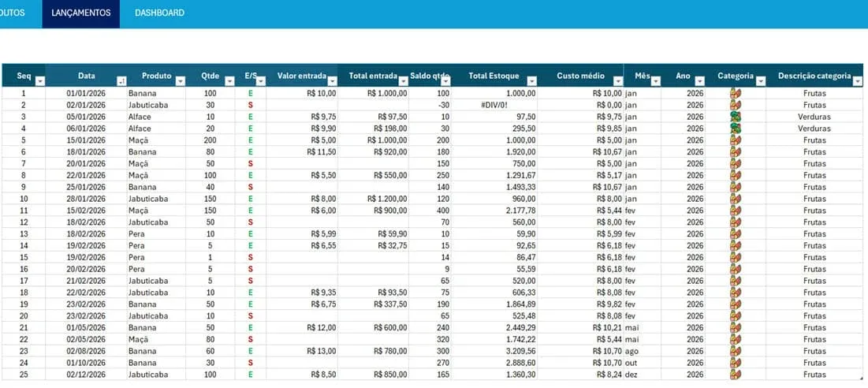Select the #DIV/0! error cell
The width and height of the screenshot is (868, 388).
tap(494, 105)
